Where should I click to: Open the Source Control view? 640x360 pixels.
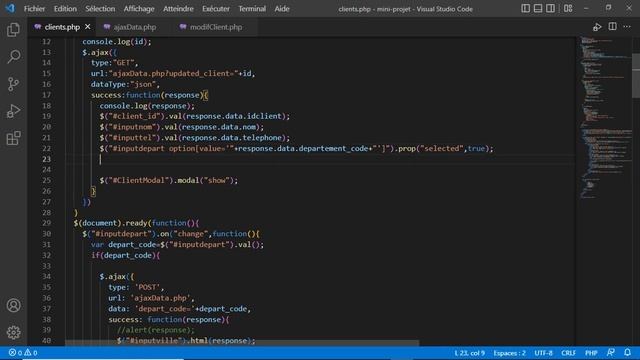tap(13, 84)
